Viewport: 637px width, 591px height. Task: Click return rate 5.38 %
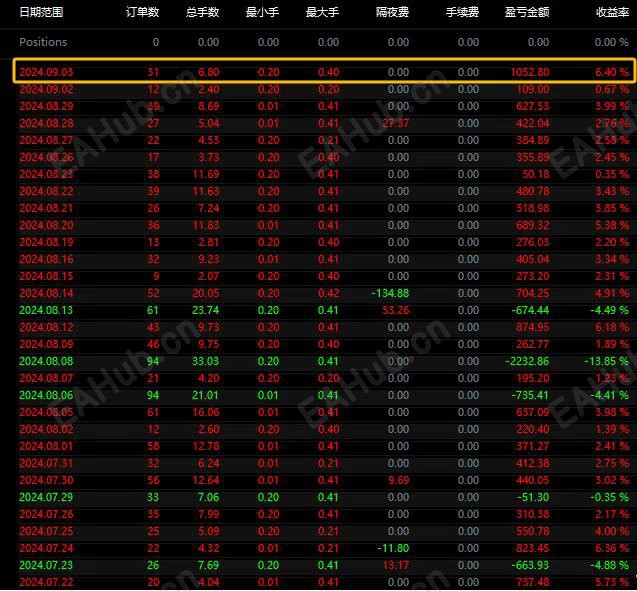pyautogui.click(x=612, y=225)
